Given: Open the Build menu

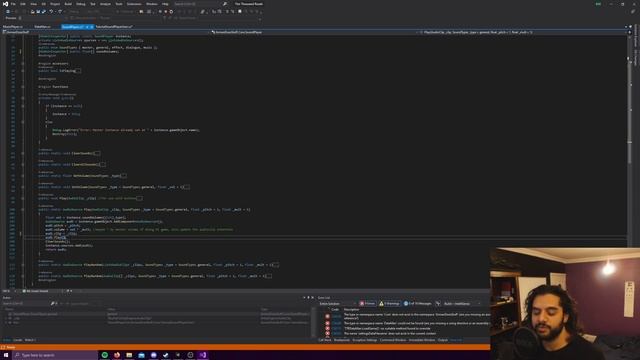Looking at the screenshot, I should 68,4.
